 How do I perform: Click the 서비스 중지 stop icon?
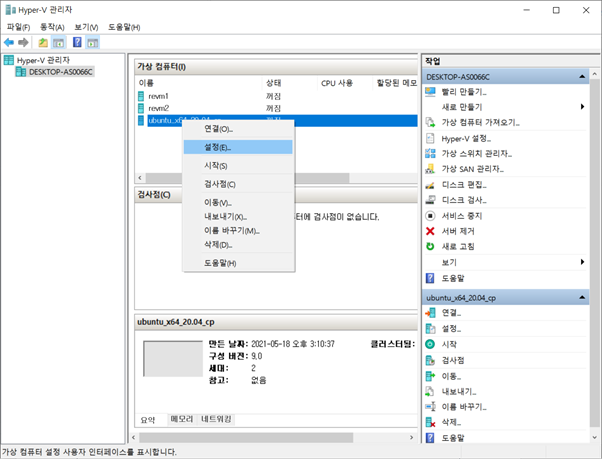click(x=430, y=216)
